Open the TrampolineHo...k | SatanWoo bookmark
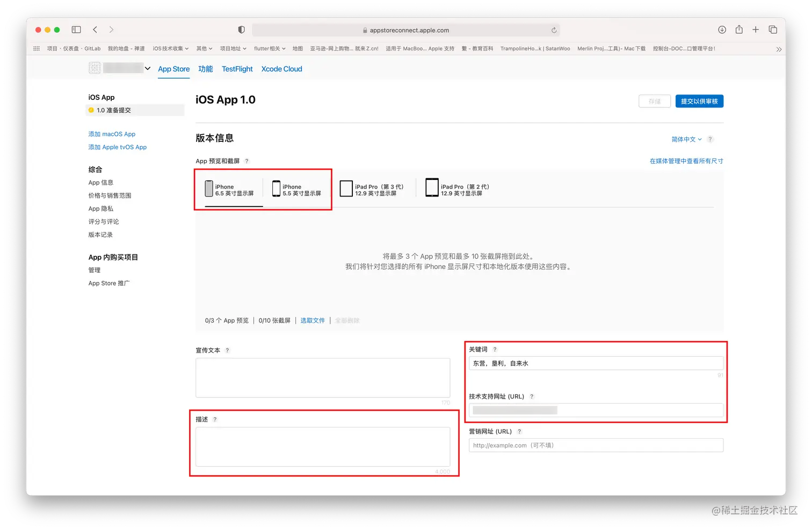 [535, 48]
